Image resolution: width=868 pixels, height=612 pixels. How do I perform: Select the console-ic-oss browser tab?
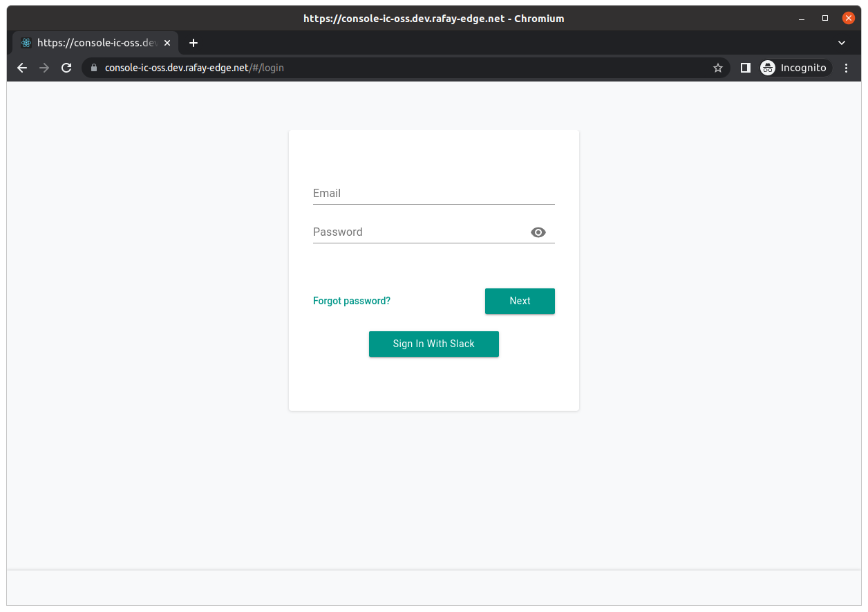pos(95,43)
